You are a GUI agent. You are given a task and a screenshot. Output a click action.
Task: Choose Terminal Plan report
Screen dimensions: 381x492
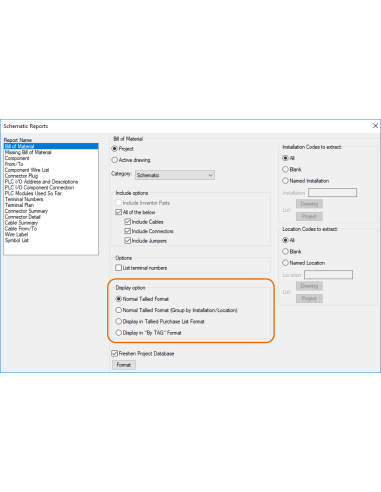pyautogui.click(x=19, y=205)
